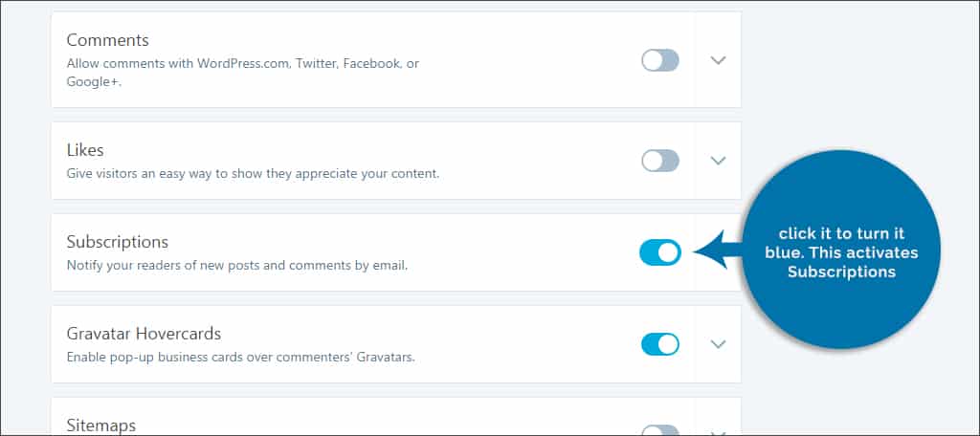Expand the Sitemaps chevron arrow

click(x=718, y=432)
